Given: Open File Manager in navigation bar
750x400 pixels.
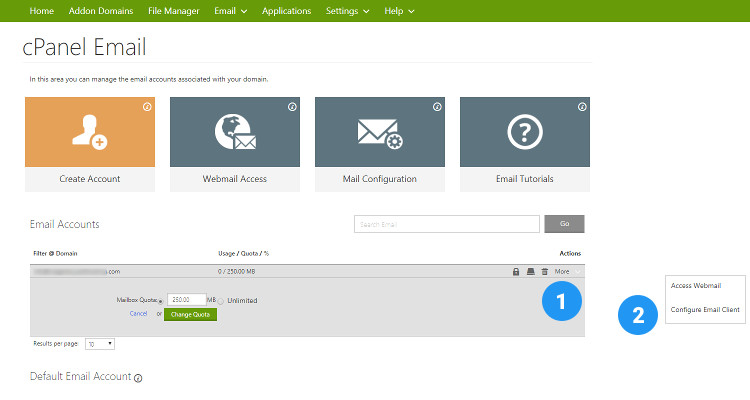Looking at the screenshot, I should click(x=174, y=11).
